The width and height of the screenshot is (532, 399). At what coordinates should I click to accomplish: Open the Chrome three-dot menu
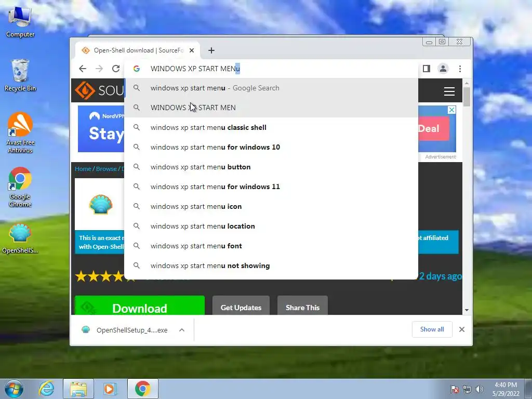tap(460, 69)
